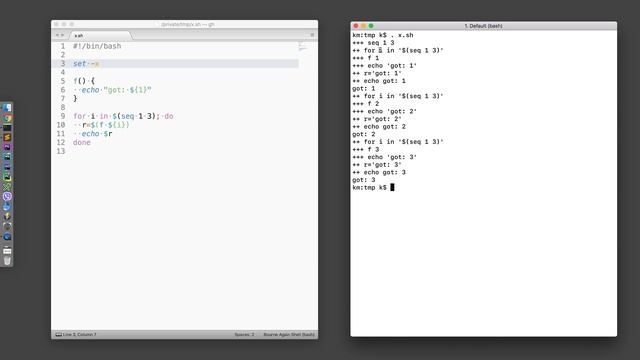640x360 pixels.
Task: Click the 'got: 3' output line in Terminal
Action: [x=364, y=180]
